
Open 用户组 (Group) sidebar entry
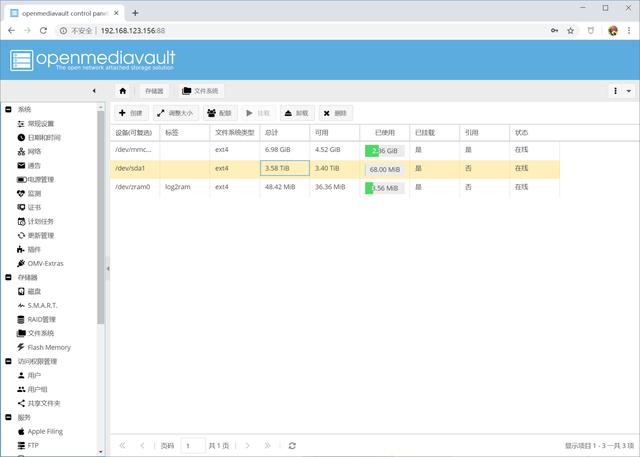pos(32,389)
